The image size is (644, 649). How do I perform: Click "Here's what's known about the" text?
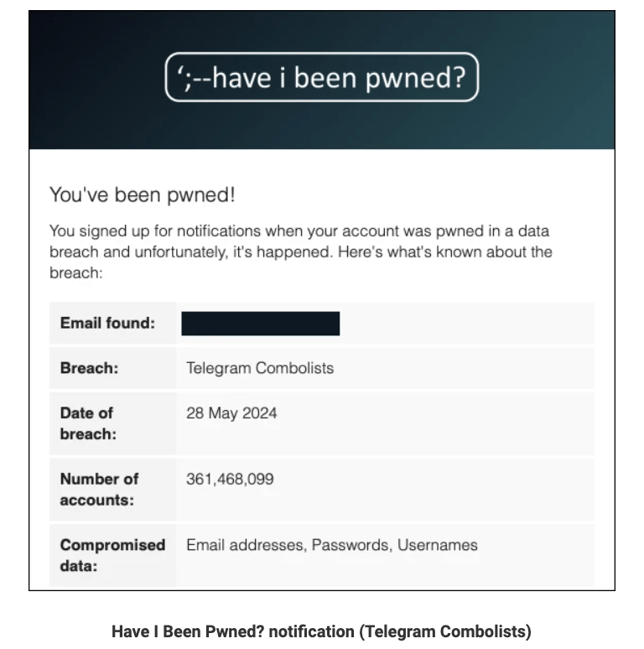click(444, 252)
